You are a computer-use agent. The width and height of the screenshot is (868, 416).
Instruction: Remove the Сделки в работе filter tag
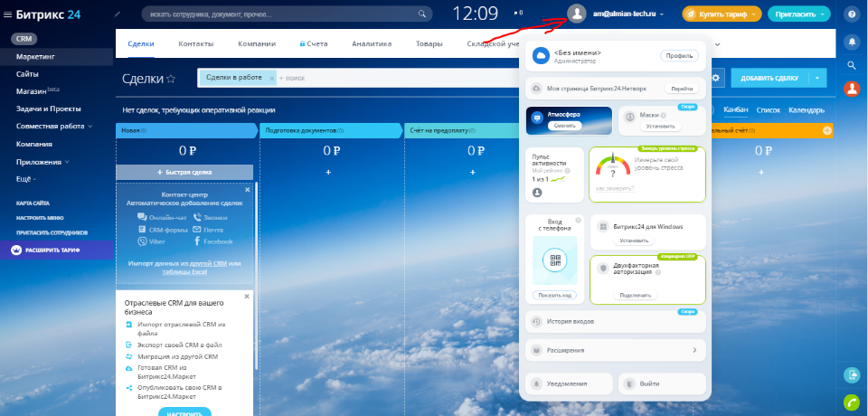(x=272, y=79)
